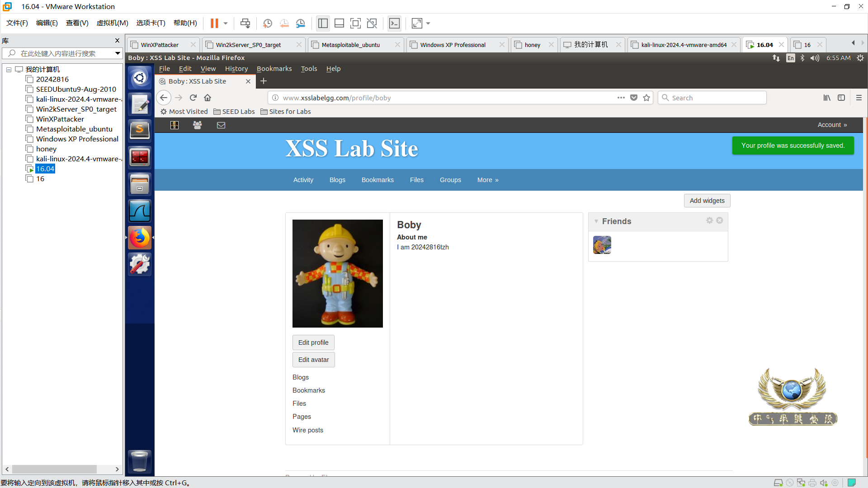Collapse the Friends widget triangle

[x=596, y=221]
